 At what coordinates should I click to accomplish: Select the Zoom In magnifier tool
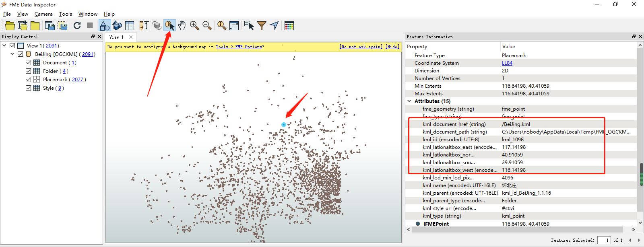click(194, 26)
